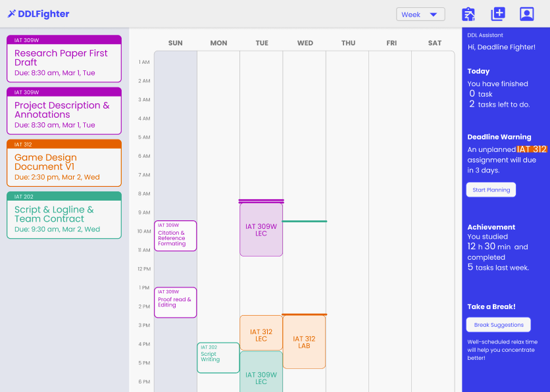This screenshot has width=550, height=392.
Task: Click the 12 h 30 min study time
Action: 489,247
